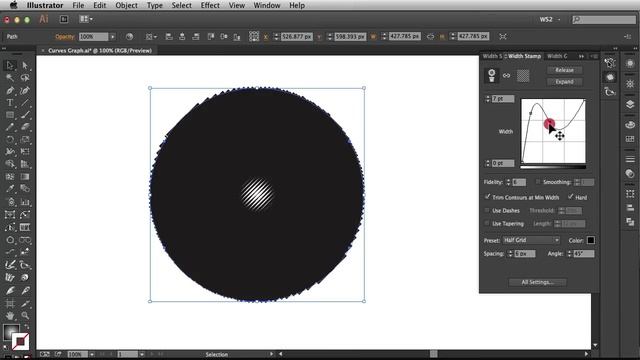The image size is (640, 360).
Task: Open the Window menu
Action: (x=267, y=5)
